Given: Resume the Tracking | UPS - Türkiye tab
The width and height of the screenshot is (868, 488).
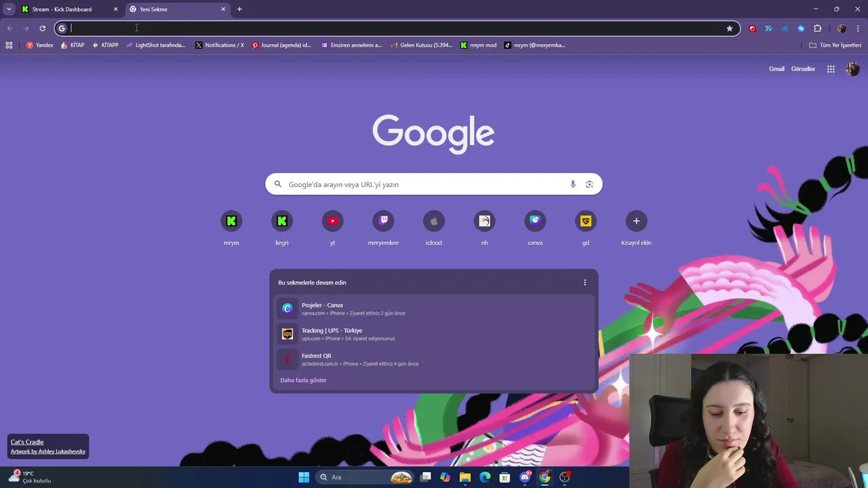Looking at the screenshot, I should coord(434,334).
